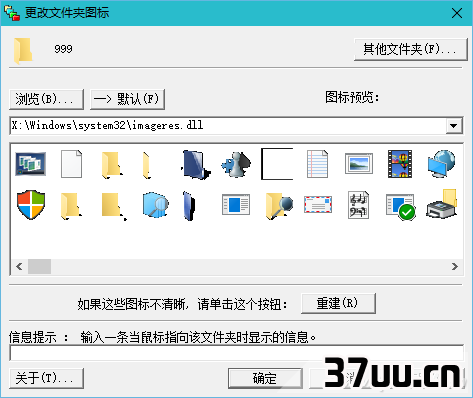Select the puzzle and chess pawn icon
This screenshot has height=398, width=473.
[x=236, y=164]
